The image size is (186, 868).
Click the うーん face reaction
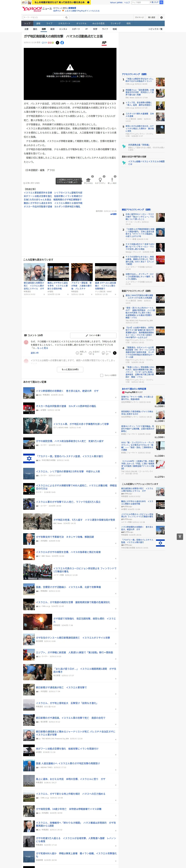(x=104, y=353)
